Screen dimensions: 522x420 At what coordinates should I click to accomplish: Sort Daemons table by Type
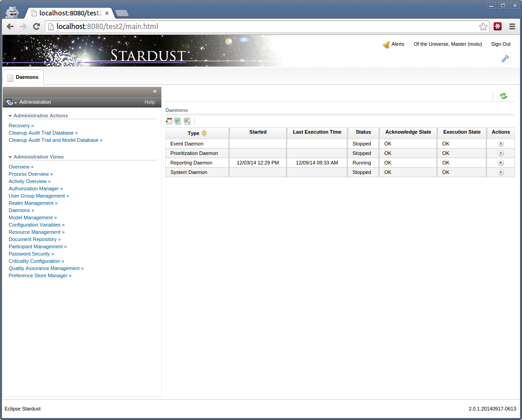[x=204, y=133]
